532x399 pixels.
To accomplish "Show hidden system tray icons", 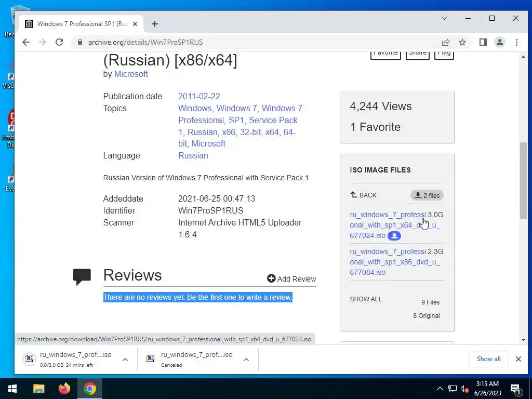I will pyautogui.click(x=440, y=389).
